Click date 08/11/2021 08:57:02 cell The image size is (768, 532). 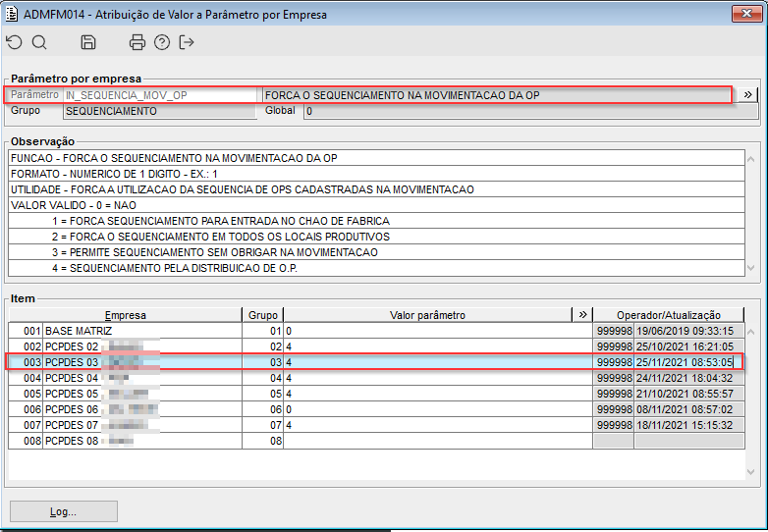point(689,409)
